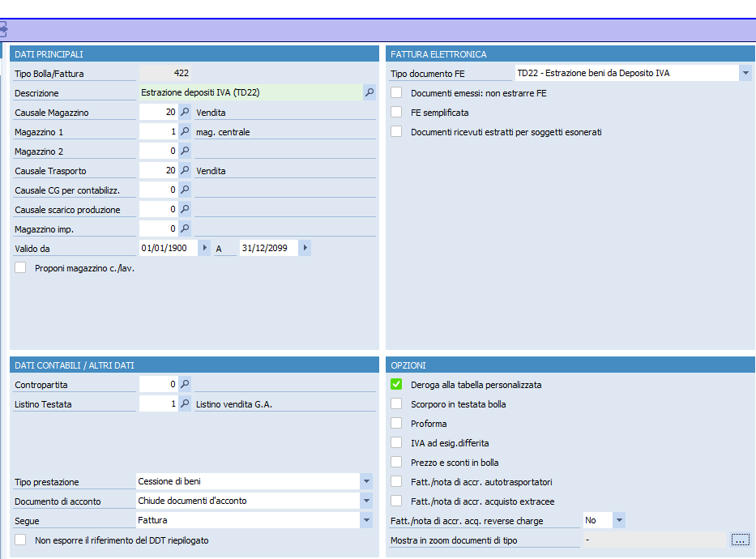
Task: Click Causale Trasporto code field 20
Action: (x=159, y=171)
